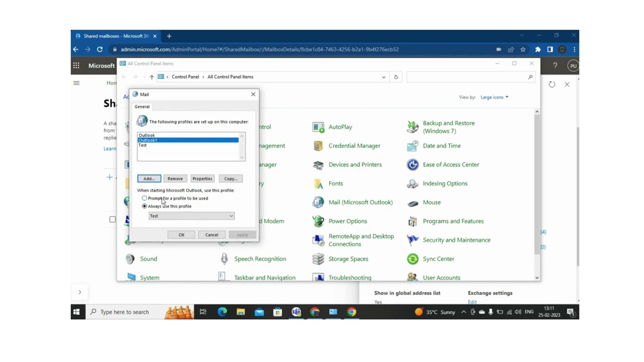This screenshot has height=362, width=644.
Task: Open System control panel item
Action: pos(142,278)
